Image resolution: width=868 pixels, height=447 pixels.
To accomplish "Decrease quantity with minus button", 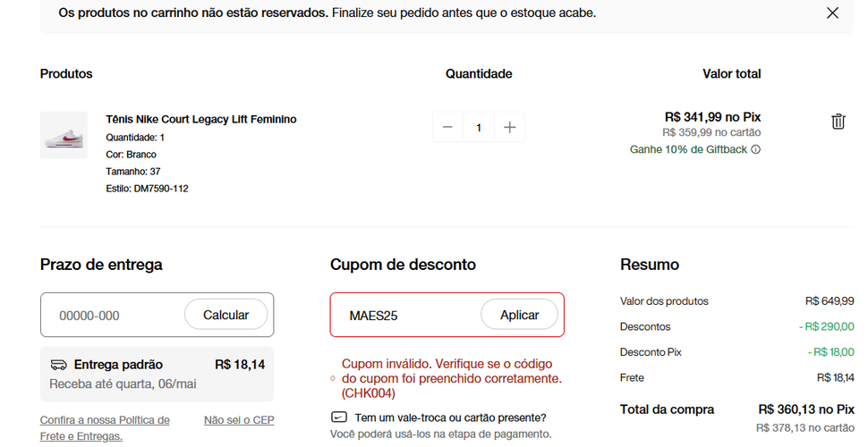I will [x=447, y=127].
